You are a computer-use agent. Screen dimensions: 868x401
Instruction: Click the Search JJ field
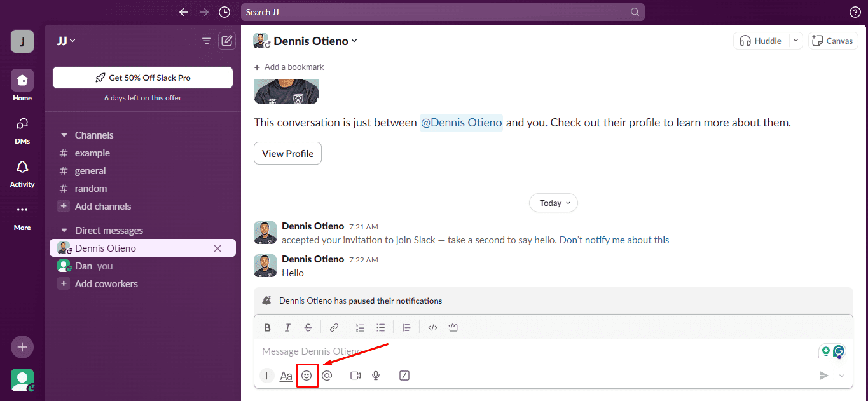click(443, 12)
